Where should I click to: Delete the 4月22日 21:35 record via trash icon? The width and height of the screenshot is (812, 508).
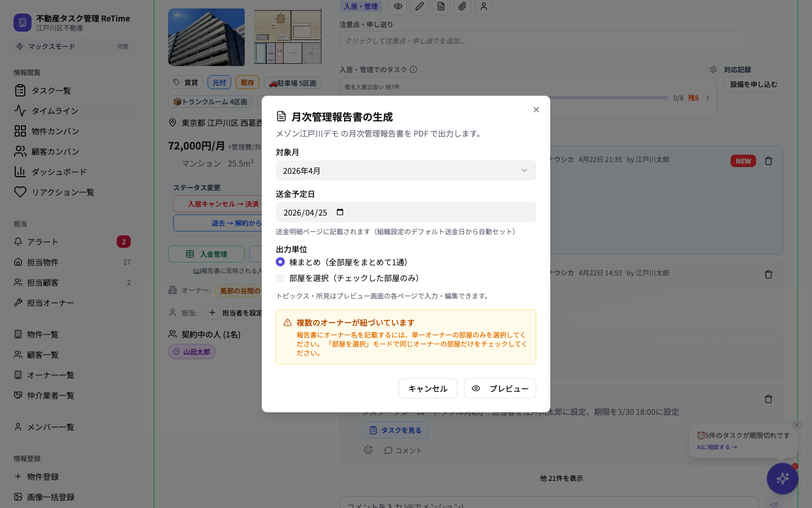click(x=769, y=161)
